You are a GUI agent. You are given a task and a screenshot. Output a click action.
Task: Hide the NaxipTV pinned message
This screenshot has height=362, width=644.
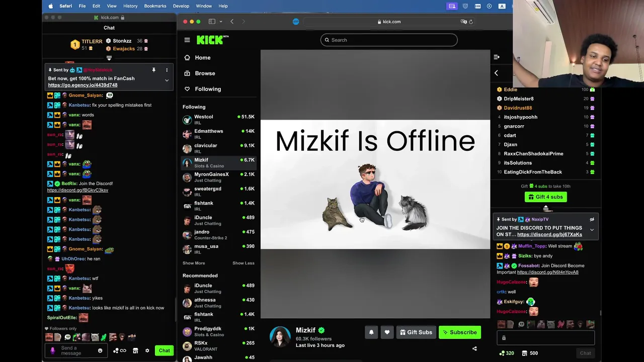(592, 219)
